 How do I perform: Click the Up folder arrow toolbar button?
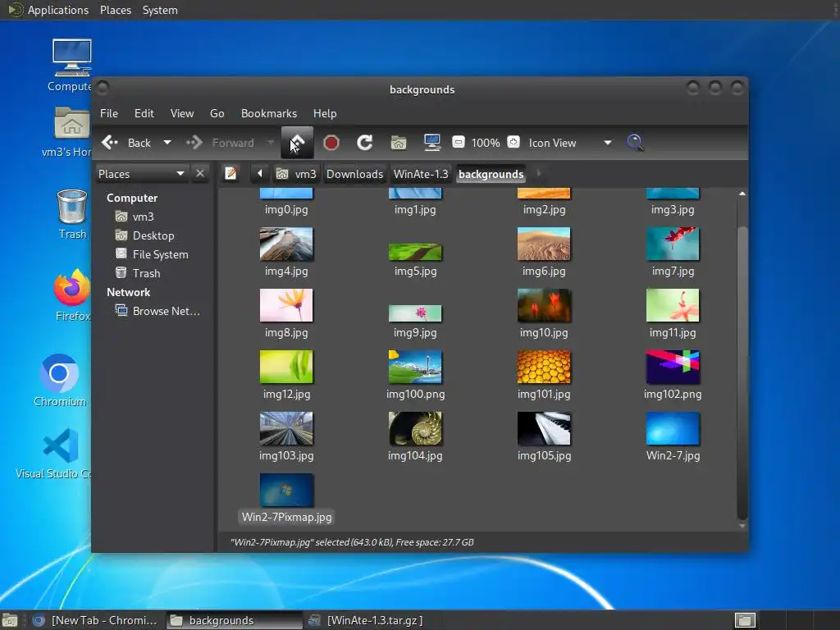(x=297, y=143)
